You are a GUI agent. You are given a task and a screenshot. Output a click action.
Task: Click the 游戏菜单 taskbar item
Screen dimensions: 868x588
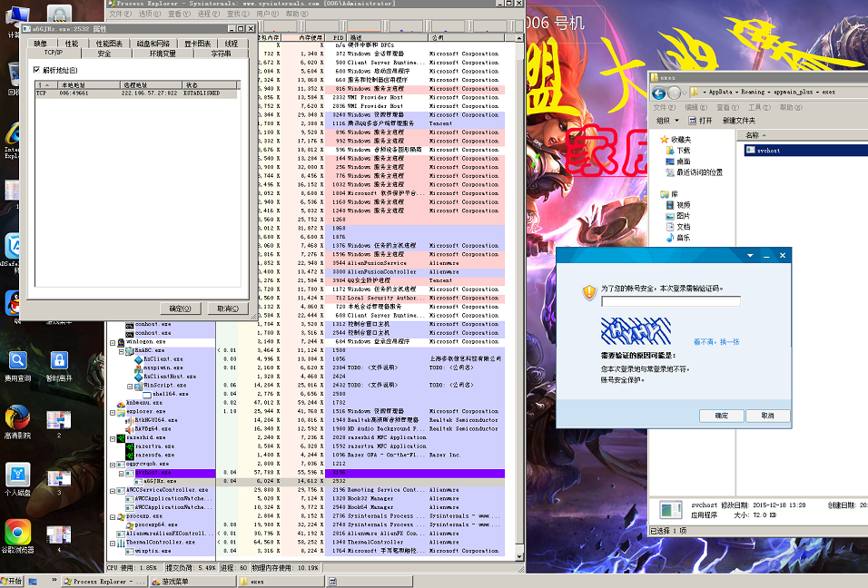[192, 582]
